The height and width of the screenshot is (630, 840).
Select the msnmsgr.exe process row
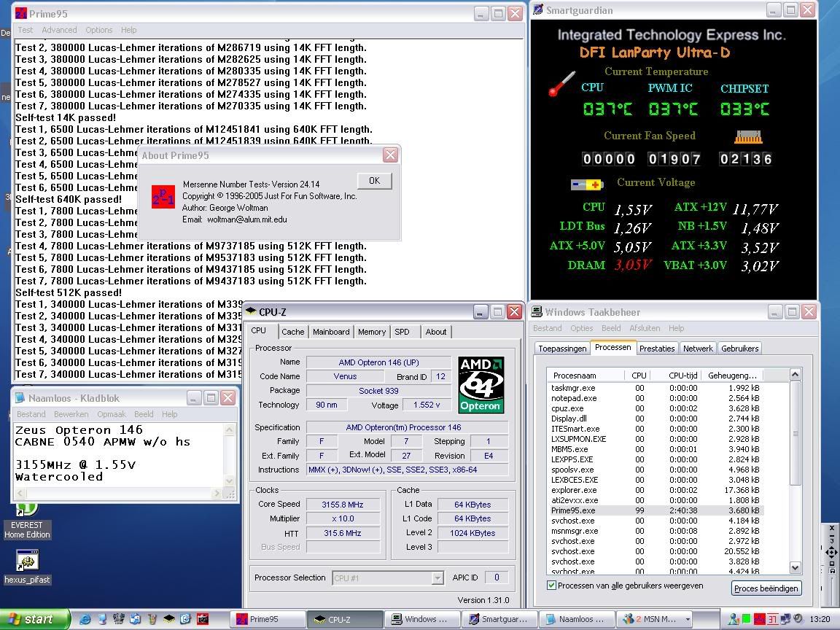[656, 531]
